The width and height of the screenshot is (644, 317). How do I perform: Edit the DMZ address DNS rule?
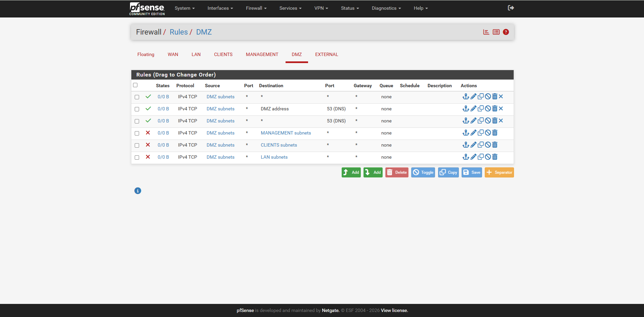(473, 109)
